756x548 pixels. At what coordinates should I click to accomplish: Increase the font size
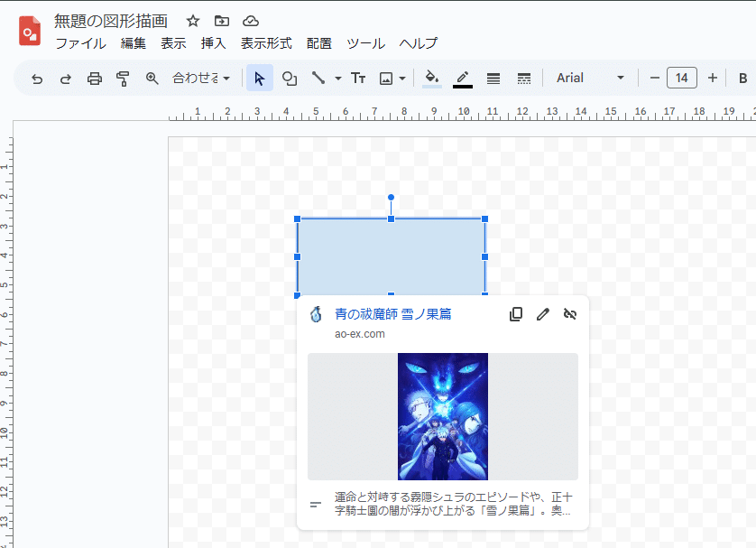tap(713, 79)
